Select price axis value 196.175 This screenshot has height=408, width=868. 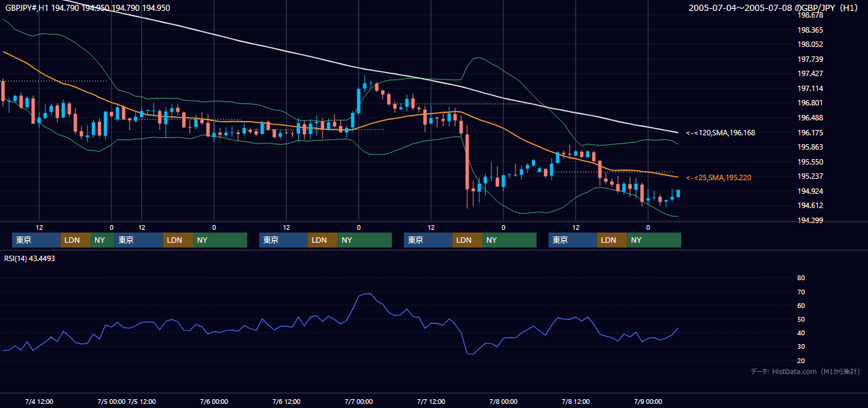tap(810, 133)
